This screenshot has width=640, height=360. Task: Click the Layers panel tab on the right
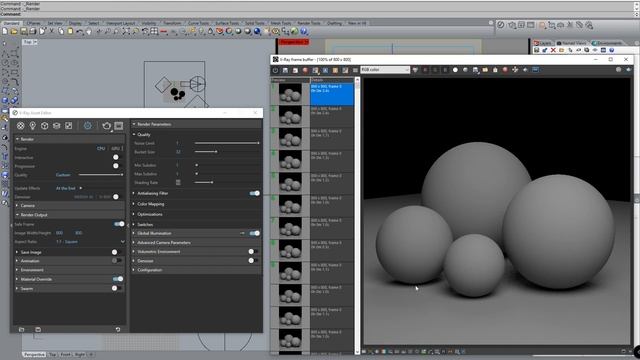[x=543, y=43]
